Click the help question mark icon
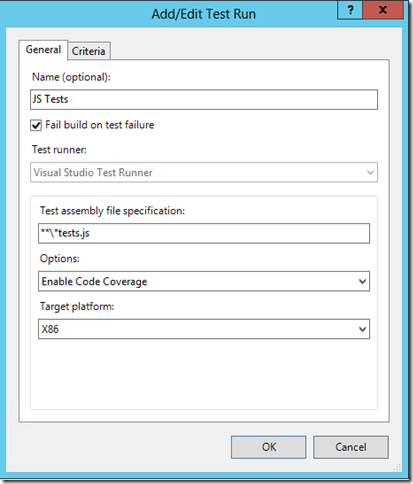Image resolution: width=413 pixels, height=484 pixels. [x=350, y=10]
